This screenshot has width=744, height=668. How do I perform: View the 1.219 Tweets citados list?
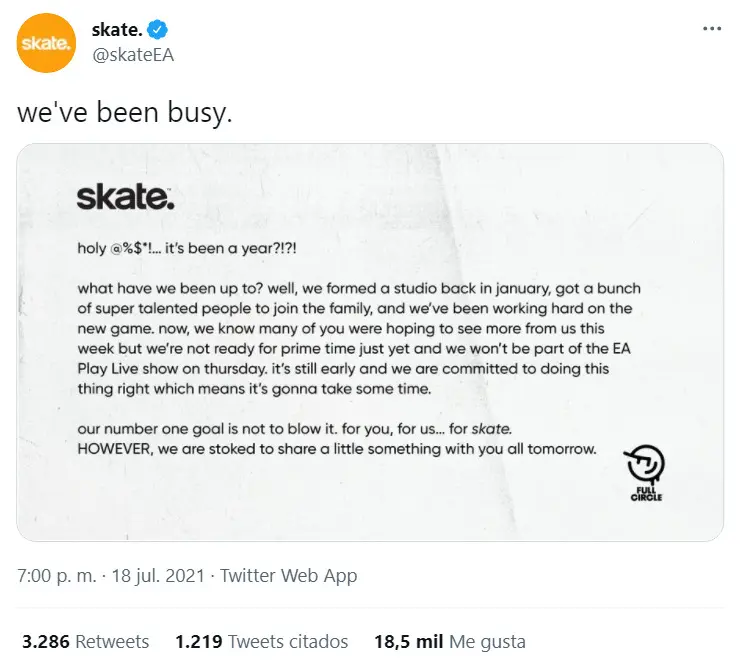coord(261,641)
